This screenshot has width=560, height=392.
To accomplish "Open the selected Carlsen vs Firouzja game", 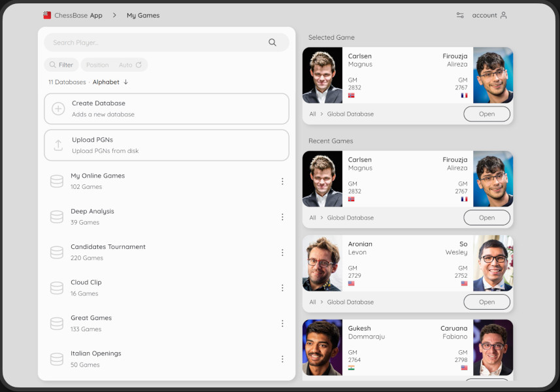I will click(x=486, y=114).
